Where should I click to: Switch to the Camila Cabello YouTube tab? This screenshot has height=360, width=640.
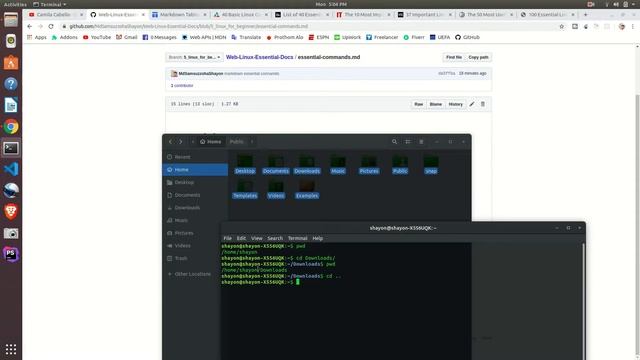pyautogui.click(x=56, y=14)
